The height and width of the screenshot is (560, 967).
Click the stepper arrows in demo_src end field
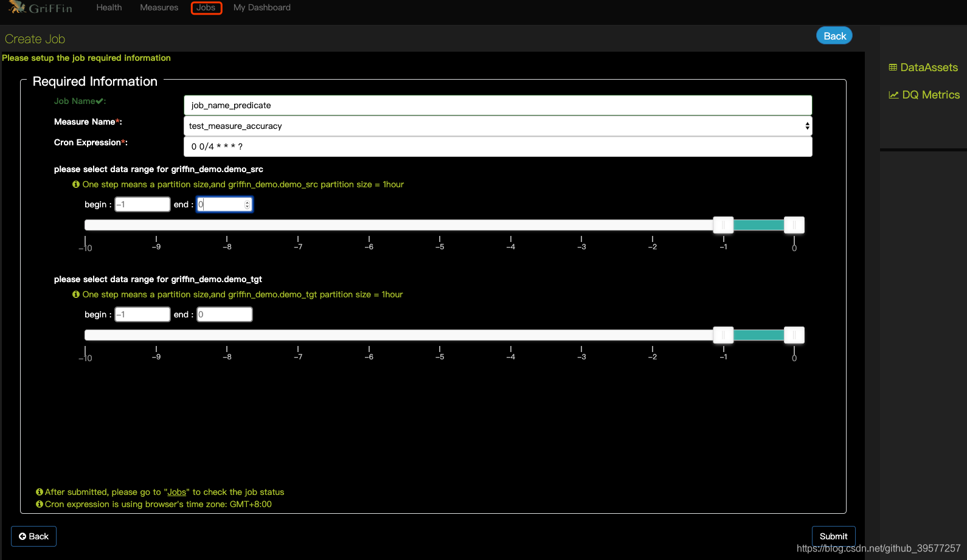(248, 205)
